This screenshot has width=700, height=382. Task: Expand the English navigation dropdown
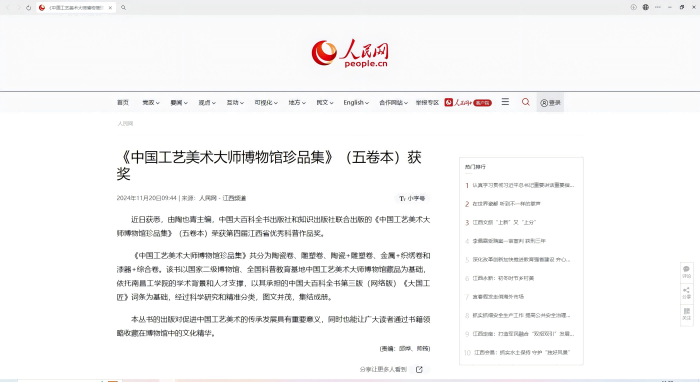[x=356, y=103]
